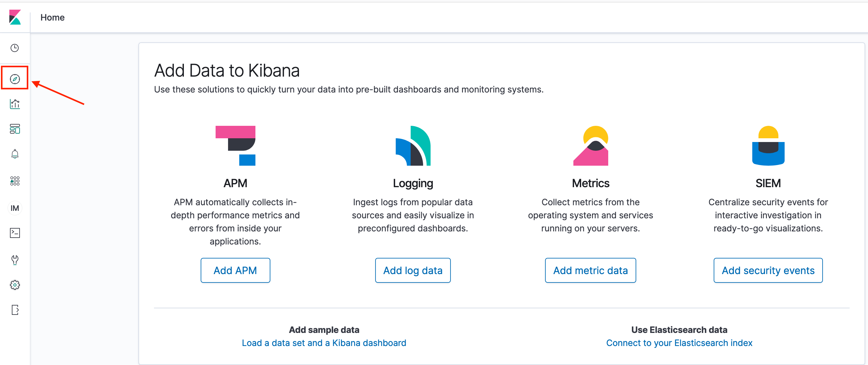Open Visualize chart icon in sidebar
Image resolution: width=868 pixels, height=365 pixels.
(x=15, y=104)
